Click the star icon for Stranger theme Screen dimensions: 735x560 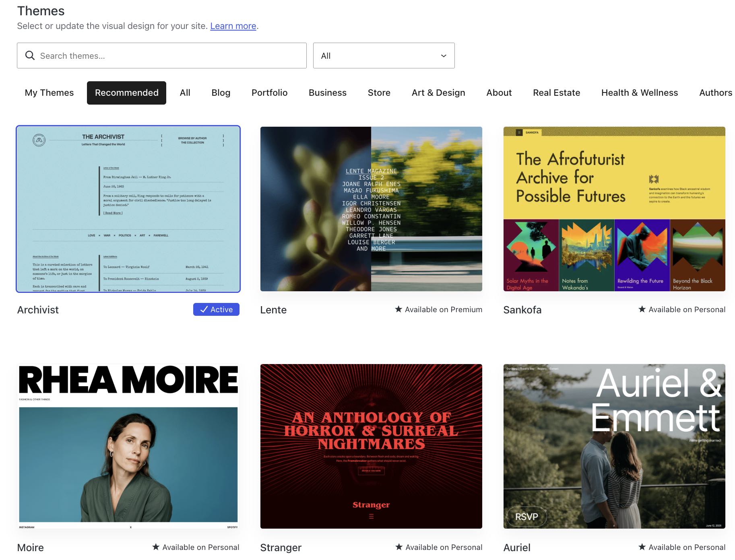(x=399, y=547)
